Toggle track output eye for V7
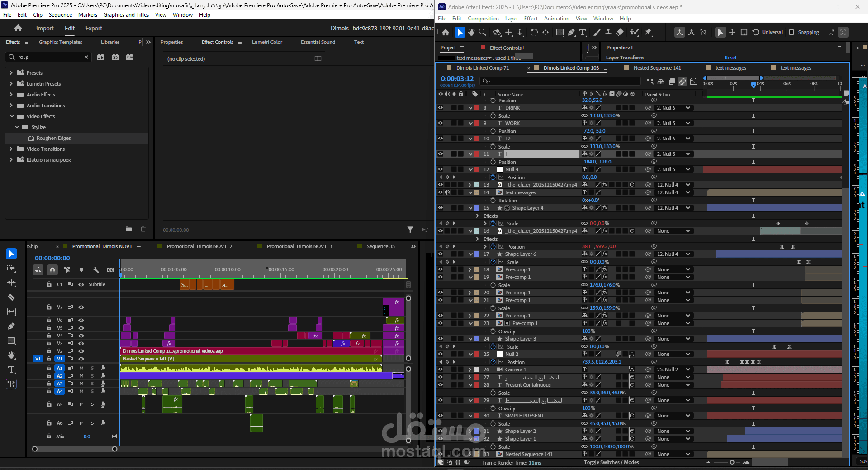Image resolution: width=868 pixels, height=470 pixels. pos(81,307)
